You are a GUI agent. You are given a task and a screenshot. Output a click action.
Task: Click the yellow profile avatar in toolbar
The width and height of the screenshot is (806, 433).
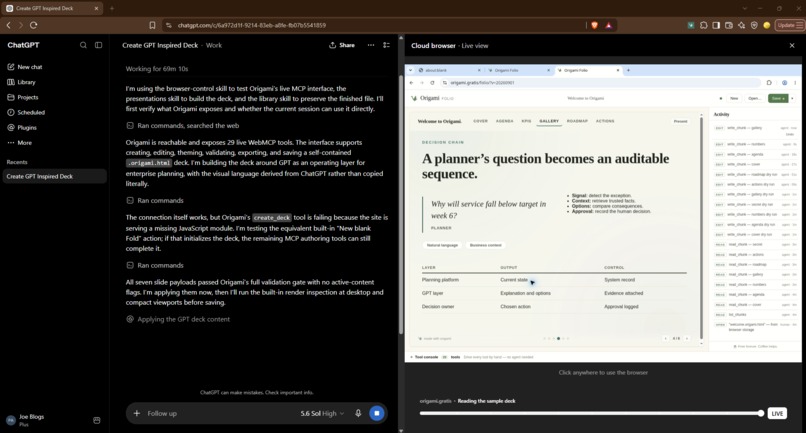click(x=766, y=25)
